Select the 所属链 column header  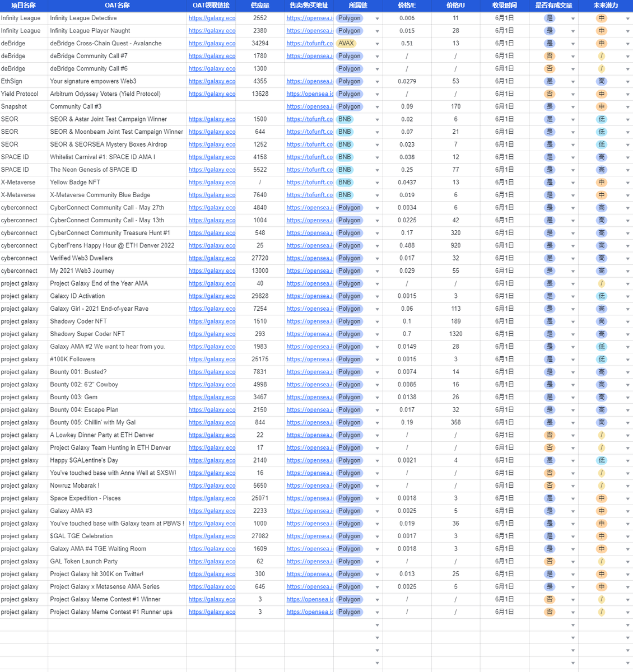pos(358,6)
